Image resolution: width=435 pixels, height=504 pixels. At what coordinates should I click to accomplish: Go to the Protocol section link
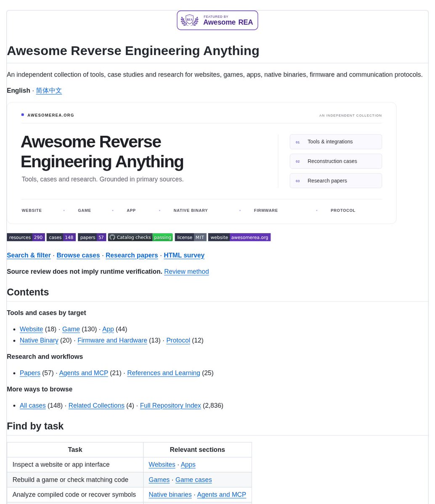[178, 340]
